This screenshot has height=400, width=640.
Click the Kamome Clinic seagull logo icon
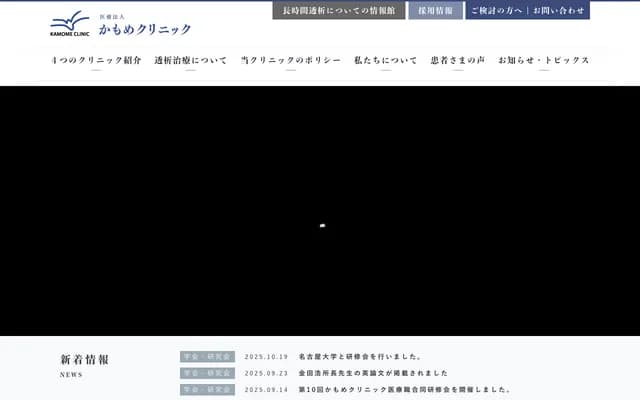(70, 22)
